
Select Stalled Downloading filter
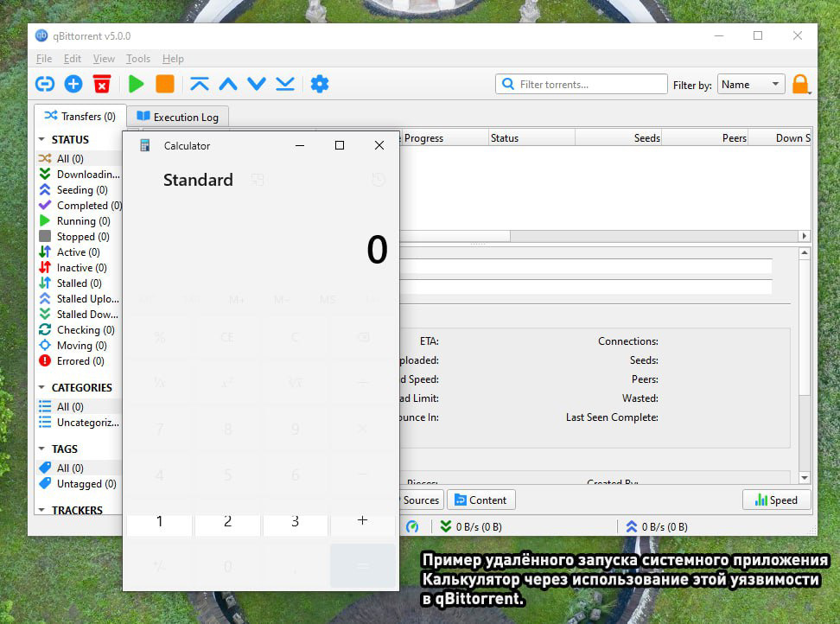[x=80, y=314]
